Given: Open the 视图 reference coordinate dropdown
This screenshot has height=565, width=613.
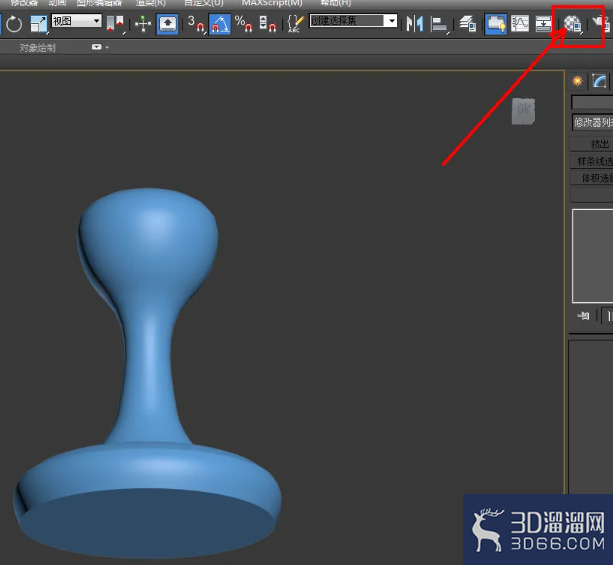Looking at the screenshot, I should click(x=76, y=21).
